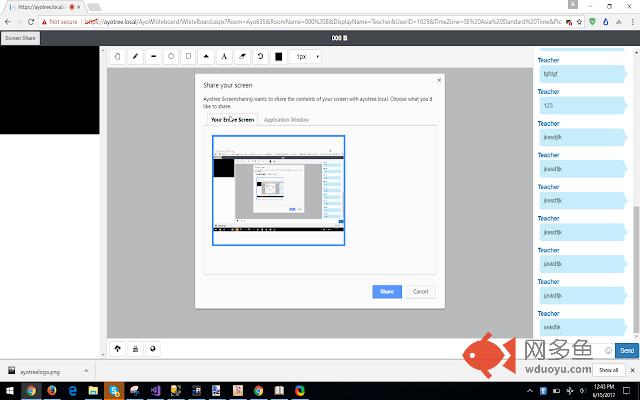
Task: Click the blue droplet extension icon
Action: [x=606, y=22]
